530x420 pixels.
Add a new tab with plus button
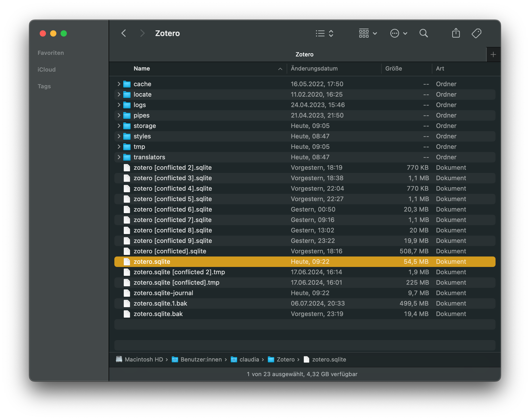click(493, 55)
